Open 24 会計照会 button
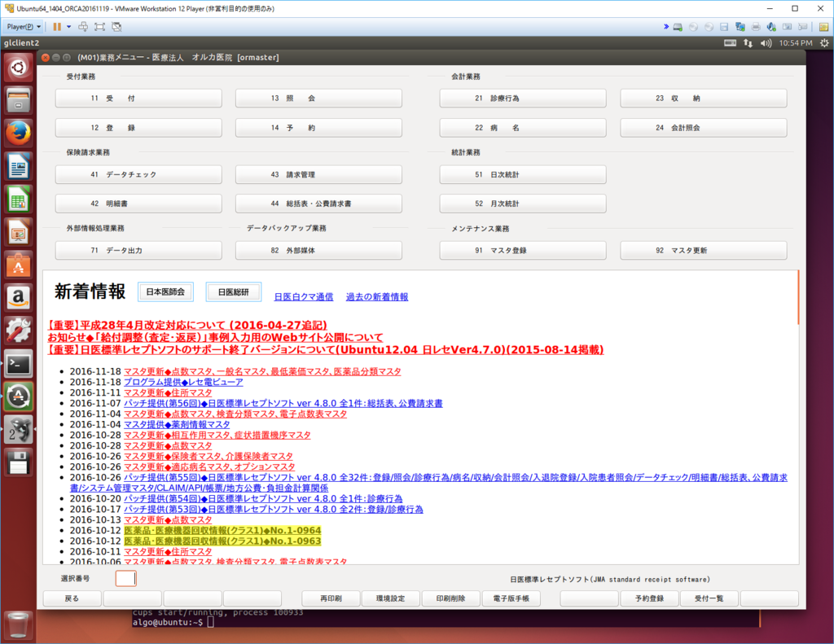Screen dimensions: 834x644 coord(703,128)
